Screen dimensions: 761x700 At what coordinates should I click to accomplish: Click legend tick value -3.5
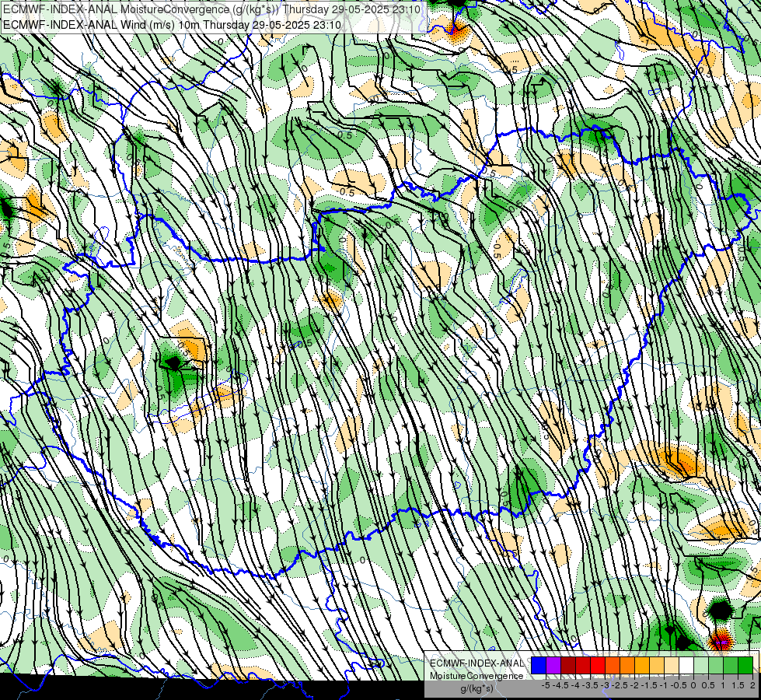coord(590,685)
